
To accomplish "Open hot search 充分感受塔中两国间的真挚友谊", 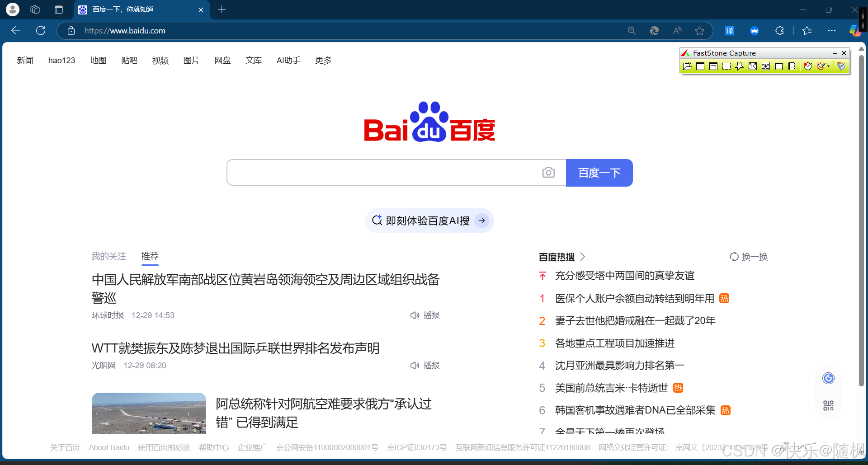I will 625,276.
